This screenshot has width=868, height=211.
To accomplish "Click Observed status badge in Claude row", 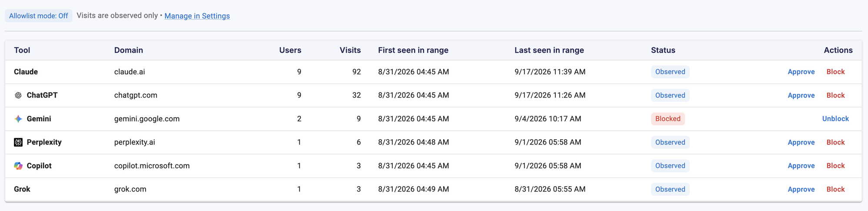I will pyautogui.click(x=670, y=72).
